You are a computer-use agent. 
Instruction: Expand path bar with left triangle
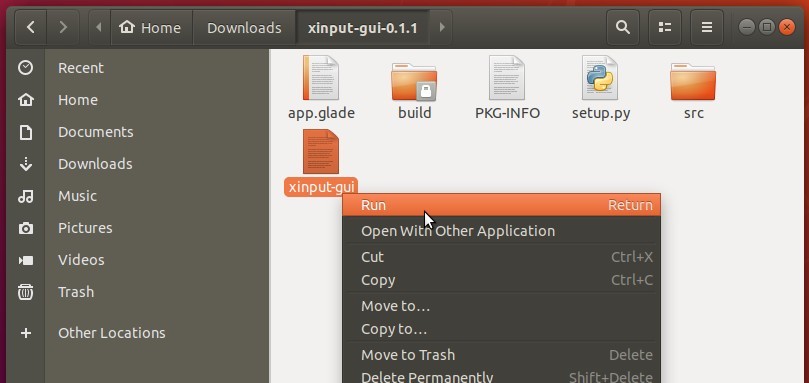[x=100, y=27]
